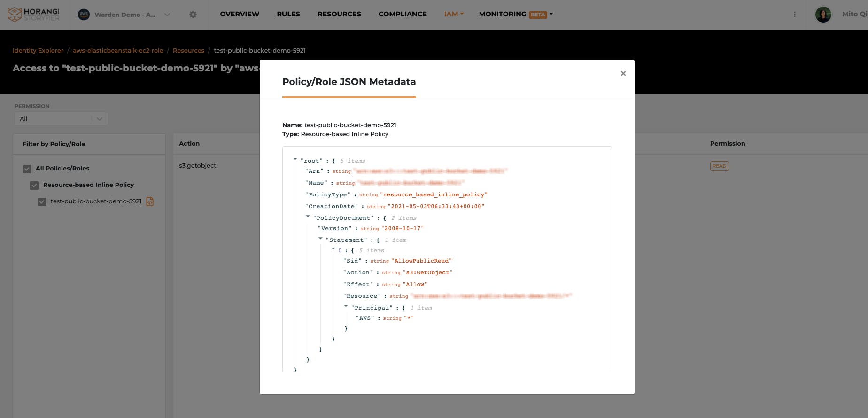Image resolution: width=868 pixels, height=418 pixels.
Task: Click the Name line in the metadata dialog
Action: click(x=339, y=125)
